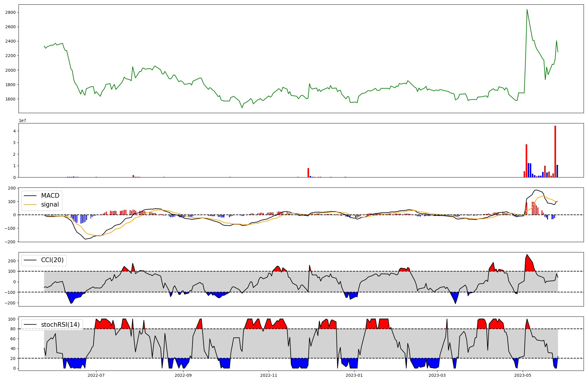The width and height of the screenshot is (588, 382).
Task: Click the 2022-07 x-axis date label
Action: pos(96,375)
